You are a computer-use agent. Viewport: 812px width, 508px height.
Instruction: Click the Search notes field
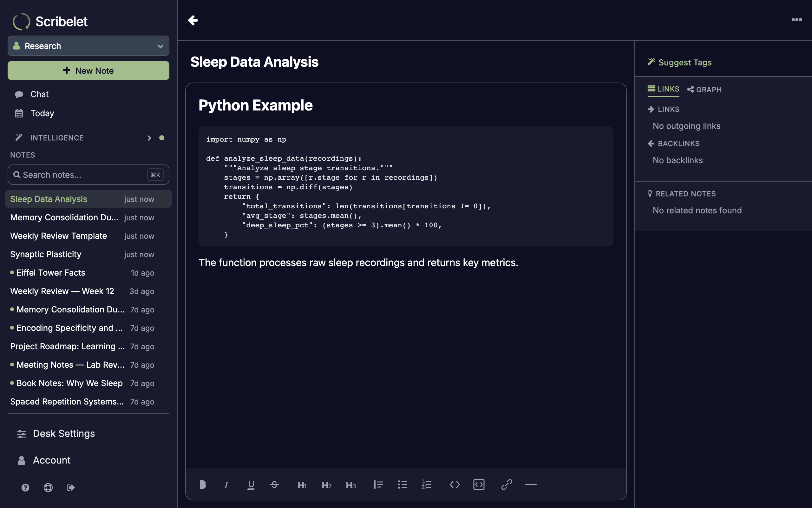coord(88,175)
